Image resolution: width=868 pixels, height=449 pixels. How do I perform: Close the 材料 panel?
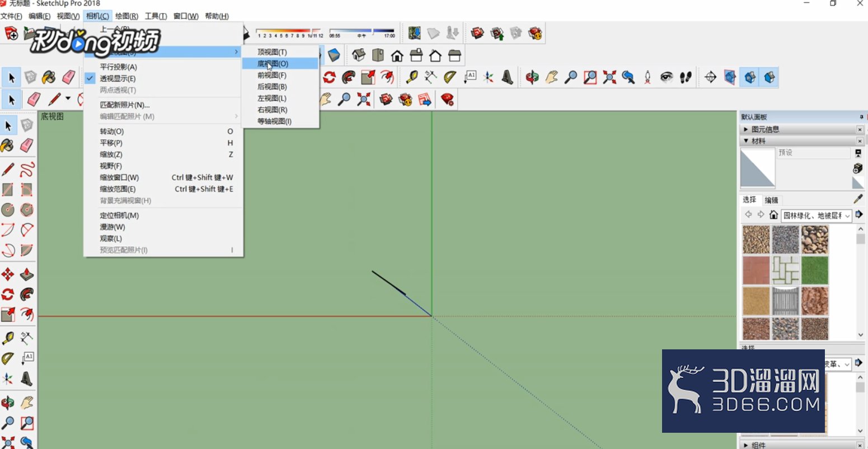click(860, 141)
